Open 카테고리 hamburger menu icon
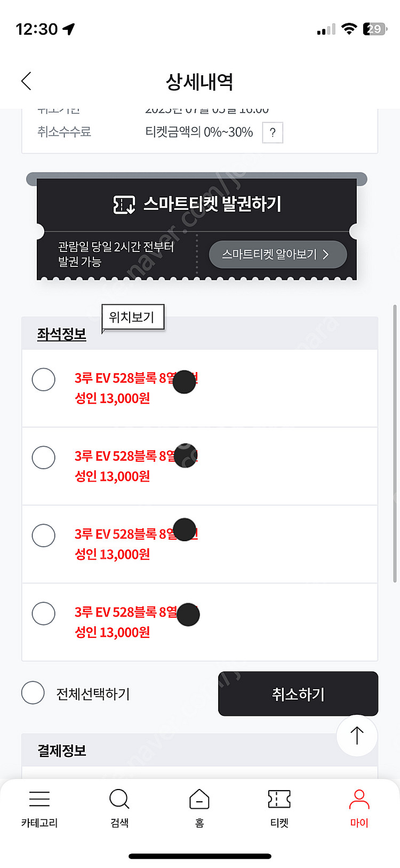This screenshot has width=400, height=868. [x=39, y=799]
